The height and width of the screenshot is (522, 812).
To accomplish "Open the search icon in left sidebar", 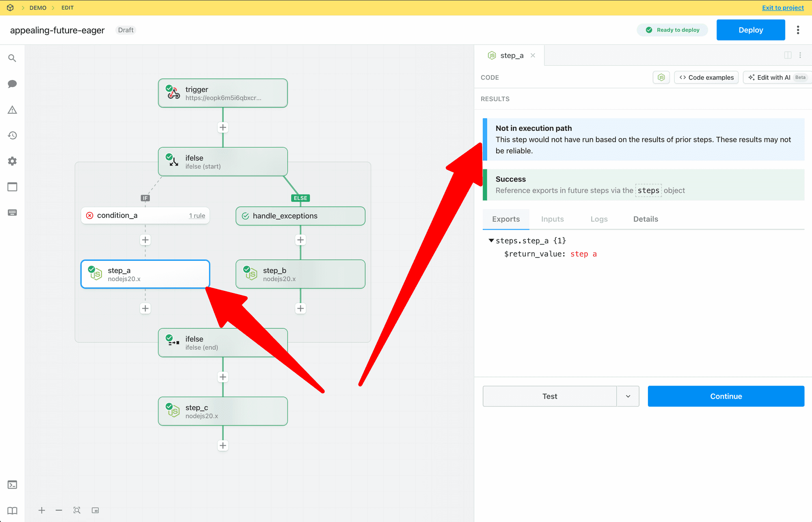I will (x=12, y=58).
